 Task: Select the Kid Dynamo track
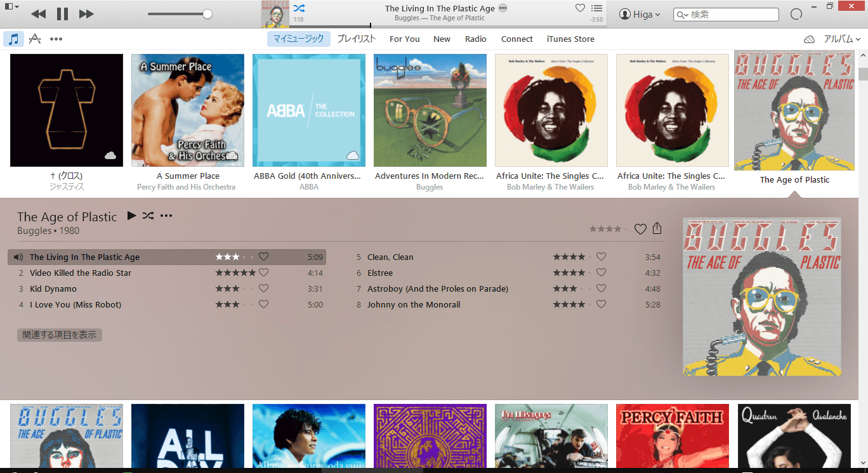167,288
